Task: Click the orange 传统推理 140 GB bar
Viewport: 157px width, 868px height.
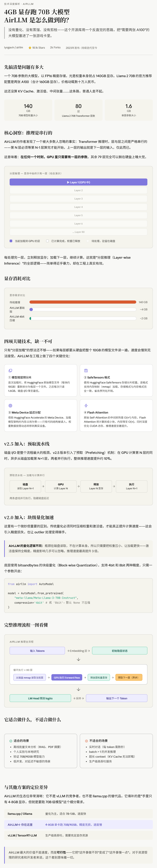Action: click(x=83, y=302)
